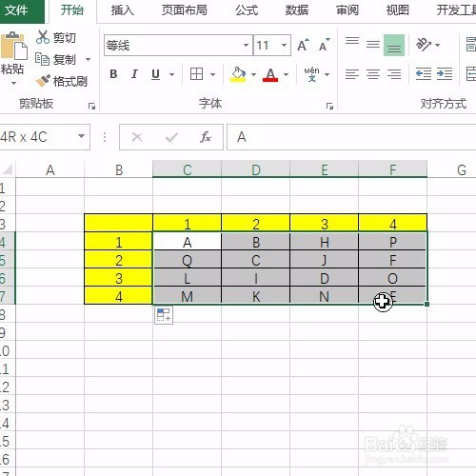The width and height of the screenshot is (476, 476).
Task: Open the Name Box dropdown
Action: pyautogui.click(x=81, y=136)
